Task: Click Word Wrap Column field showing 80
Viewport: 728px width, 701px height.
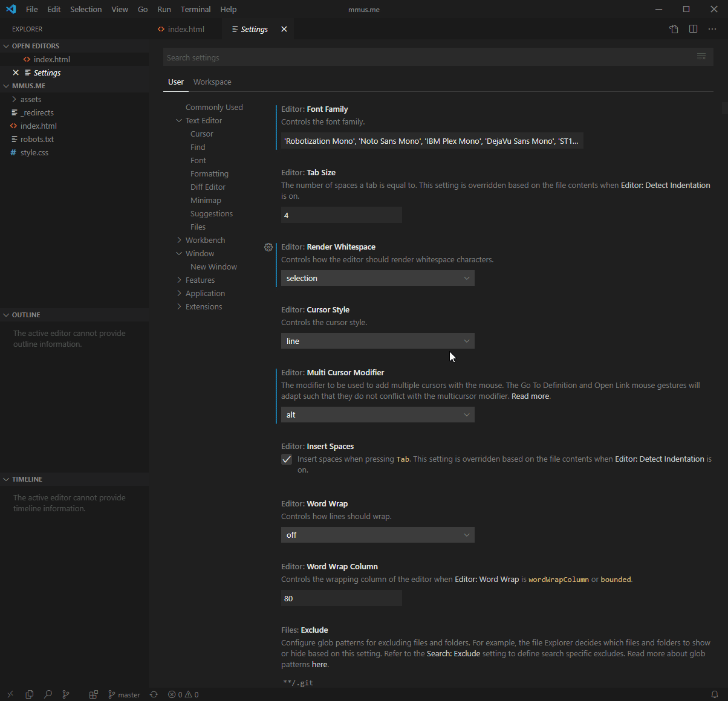Action: [342, 598]
